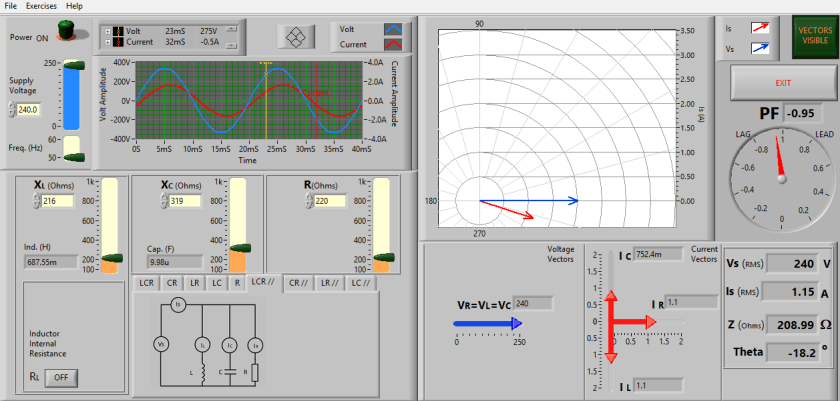Click the XL ohms stepper arrows
This screenshot has height=401, width=840.
point(36,201)
